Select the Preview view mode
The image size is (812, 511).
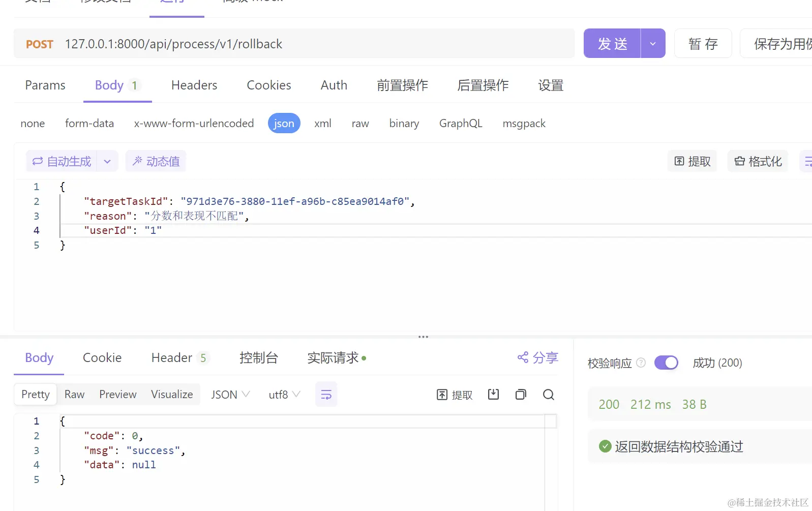click(x=118, y=395)
